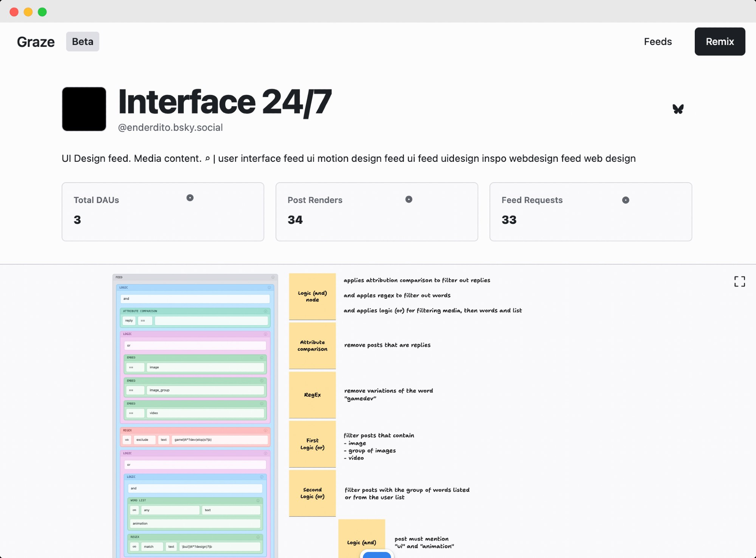Click the info dot on Feed Requests card
756x558 pixels.
pyautogui.click(x=626, y=200)
